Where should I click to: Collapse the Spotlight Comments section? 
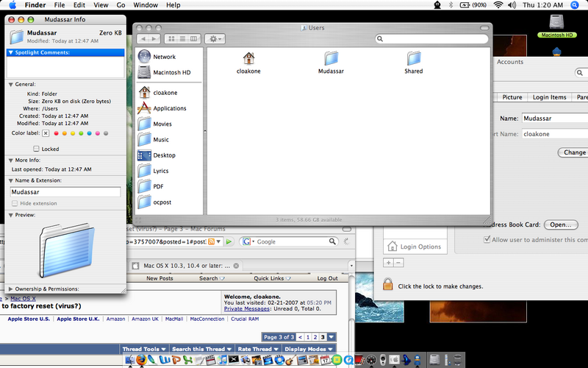10,52
